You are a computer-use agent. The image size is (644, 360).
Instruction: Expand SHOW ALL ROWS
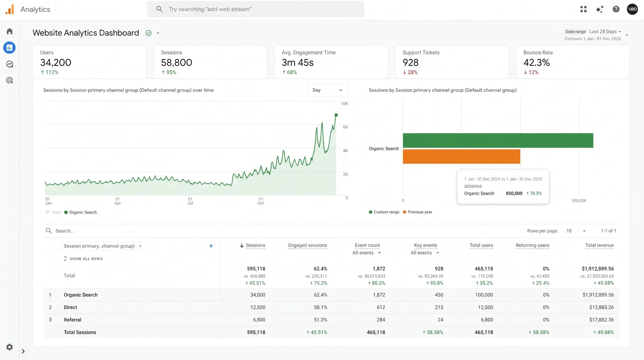[x=83, y=259]
